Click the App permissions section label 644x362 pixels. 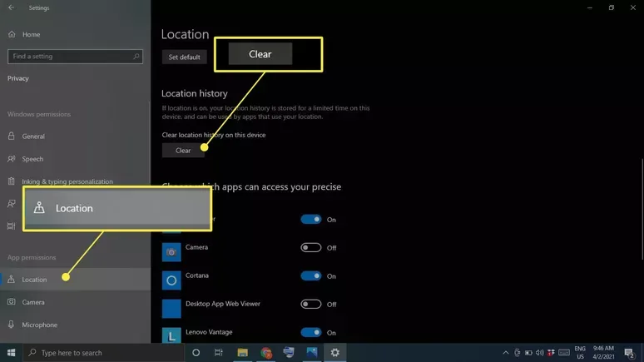pos(32,257)
